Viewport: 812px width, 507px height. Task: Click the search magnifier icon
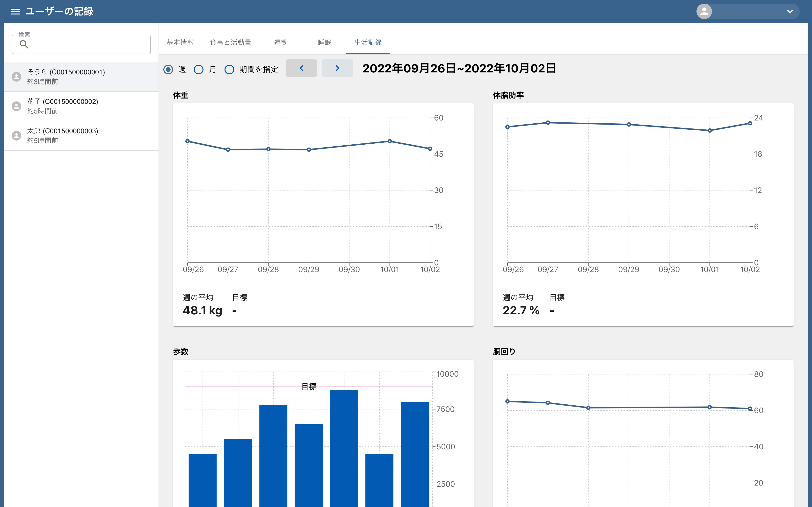click(x=24, y=44)
